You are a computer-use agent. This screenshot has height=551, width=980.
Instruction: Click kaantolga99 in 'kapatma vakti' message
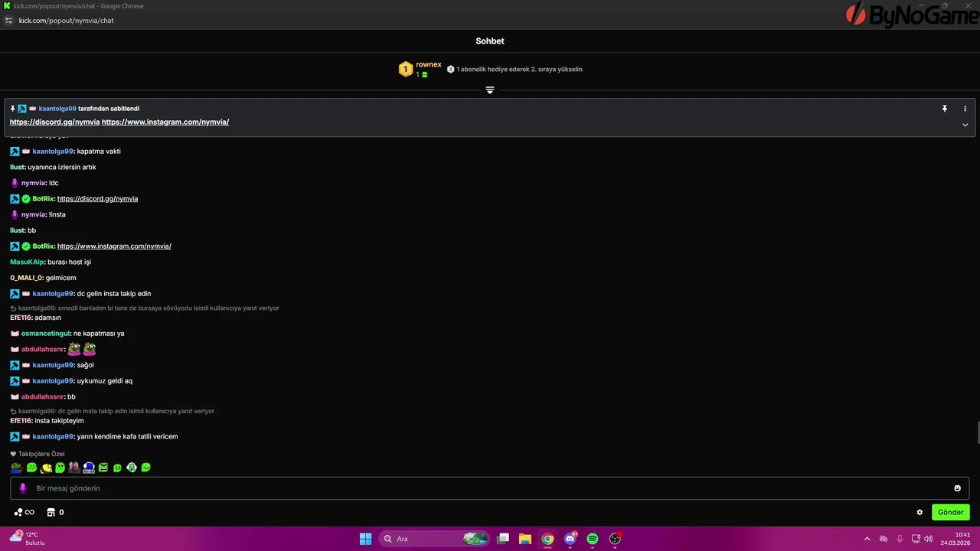coord(53,152)
